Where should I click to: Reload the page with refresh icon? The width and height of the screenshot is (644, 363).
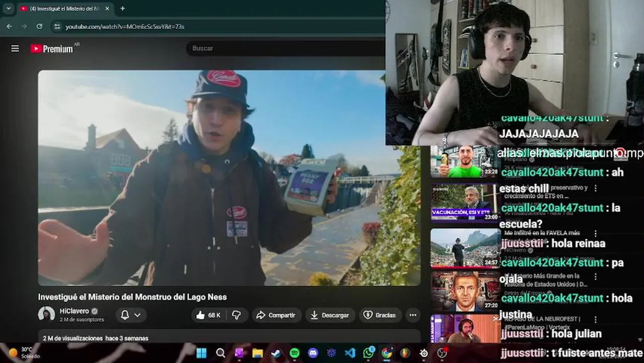coord(39,26)
